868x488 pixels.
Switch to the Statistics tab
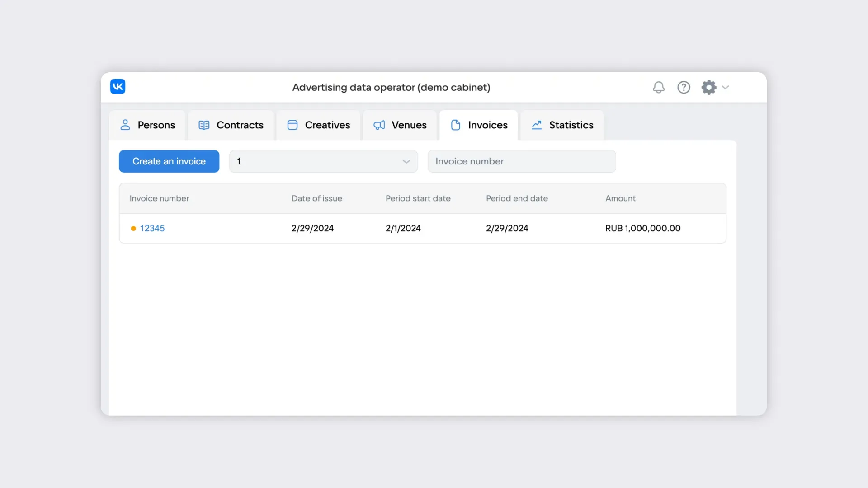point(571,125)
